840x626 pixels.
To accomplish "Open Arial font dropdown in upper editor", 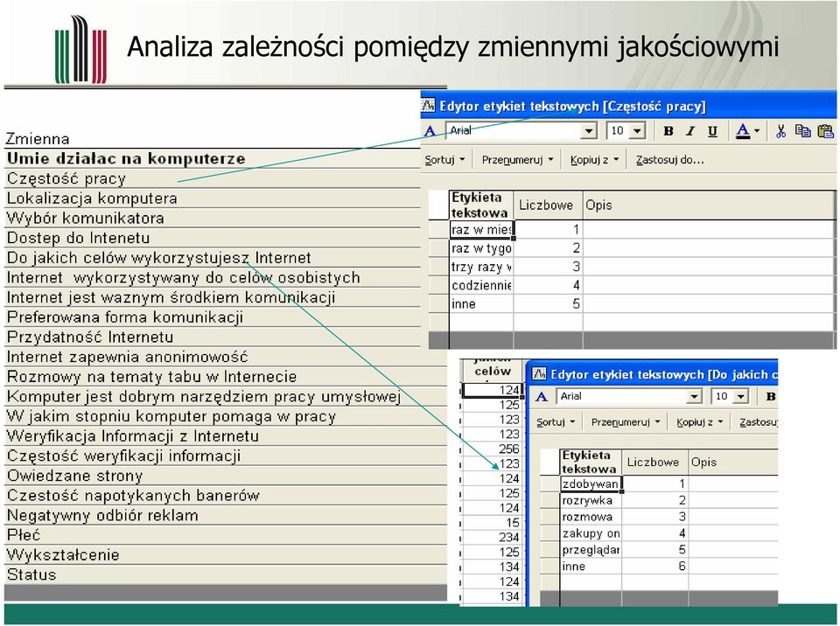I will tap(589, 130).
